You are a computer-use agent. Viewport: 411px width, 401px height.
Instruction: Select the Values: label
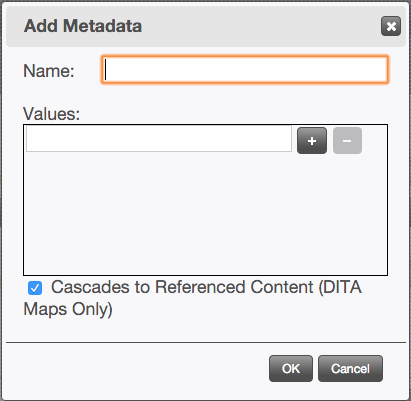click(x=52, y=114)
